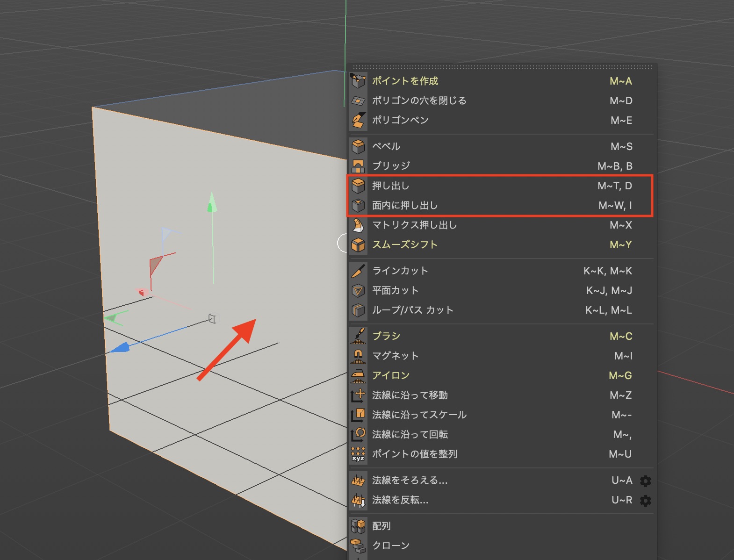Select the ベベル cube icon
734x560 pixels.
[x=358, y=146]
